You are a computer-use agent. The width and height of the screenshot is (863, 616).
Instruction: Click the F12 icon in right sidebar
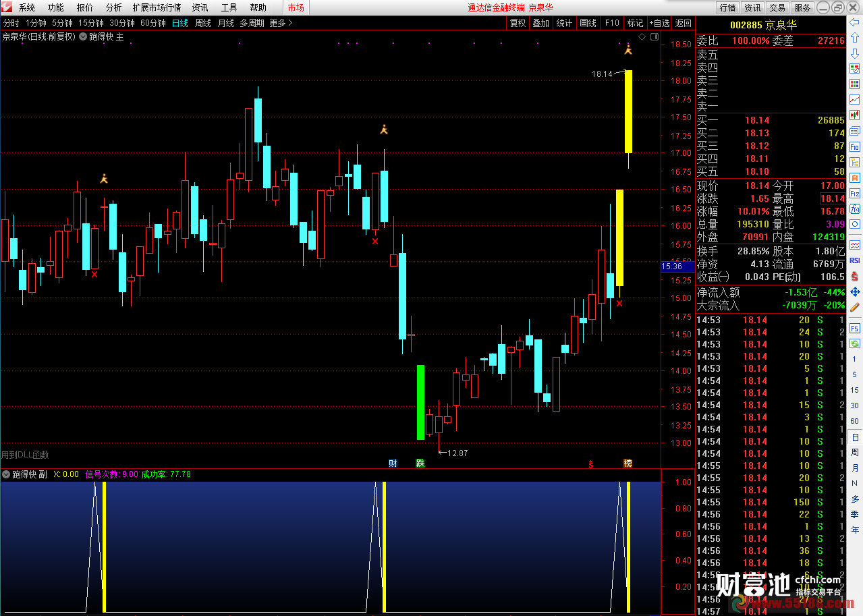point(854,192)
